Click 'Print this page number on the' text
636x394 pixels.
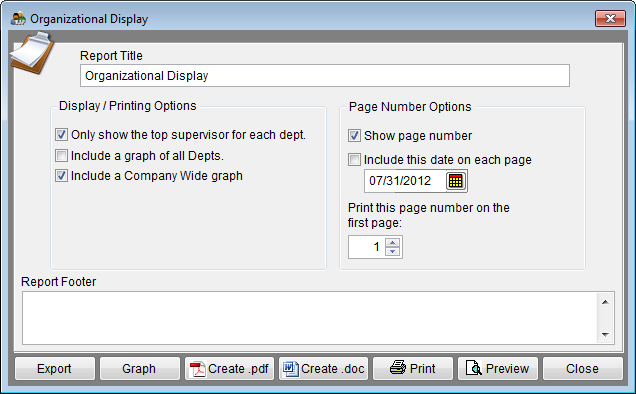[429, 208]
